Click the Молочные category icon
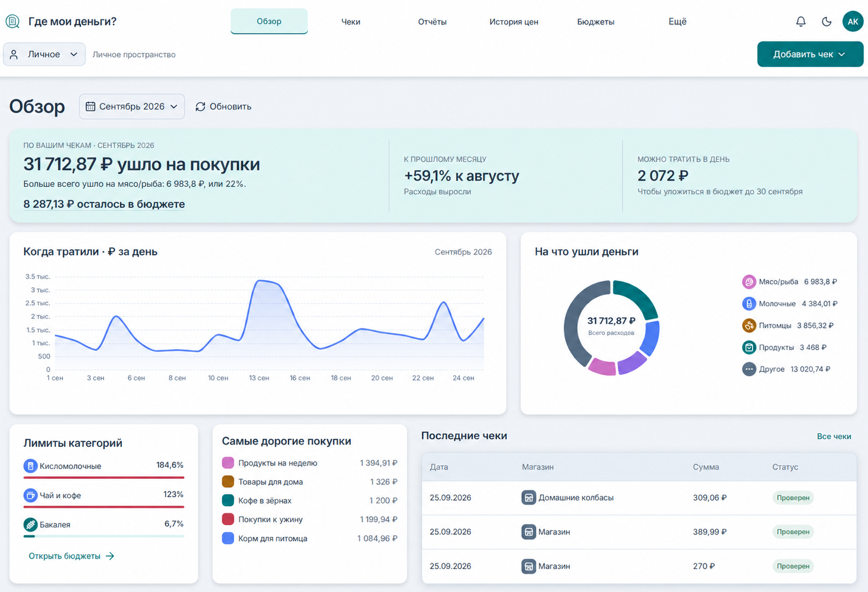This screenshot has height=592, width=868. click(x=749, y=303)
